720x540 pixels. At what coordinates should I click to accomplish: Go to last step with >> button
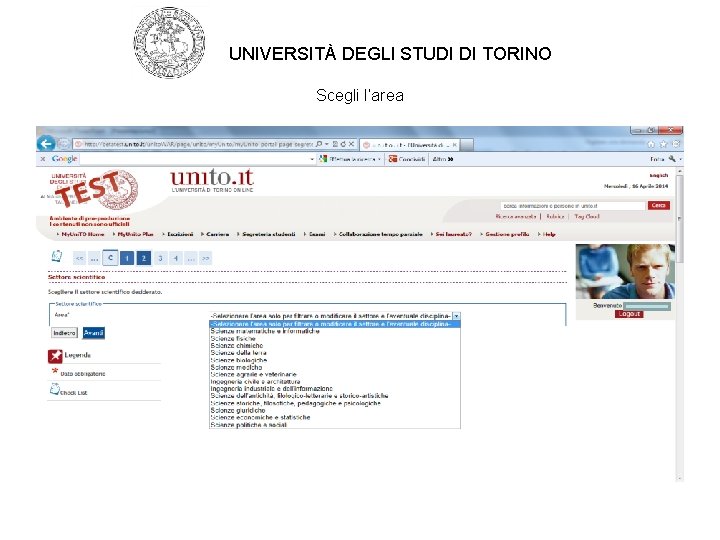pyautogui.click(x=206, y=259)
